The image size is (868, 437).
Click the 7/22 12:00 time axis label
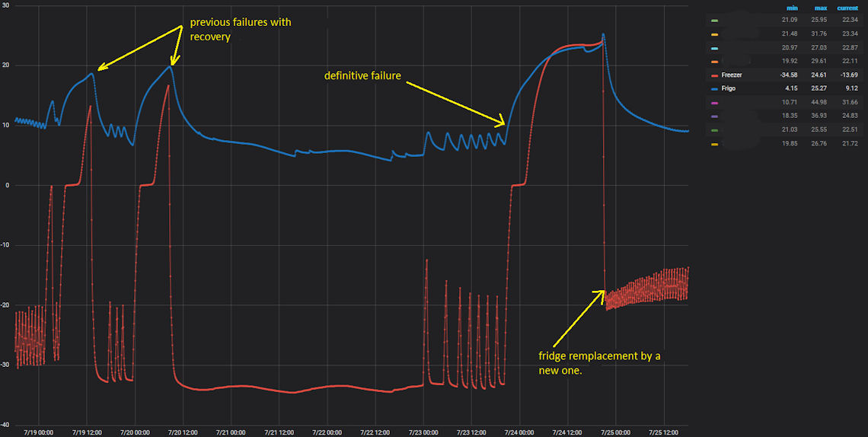pos(375,432)
